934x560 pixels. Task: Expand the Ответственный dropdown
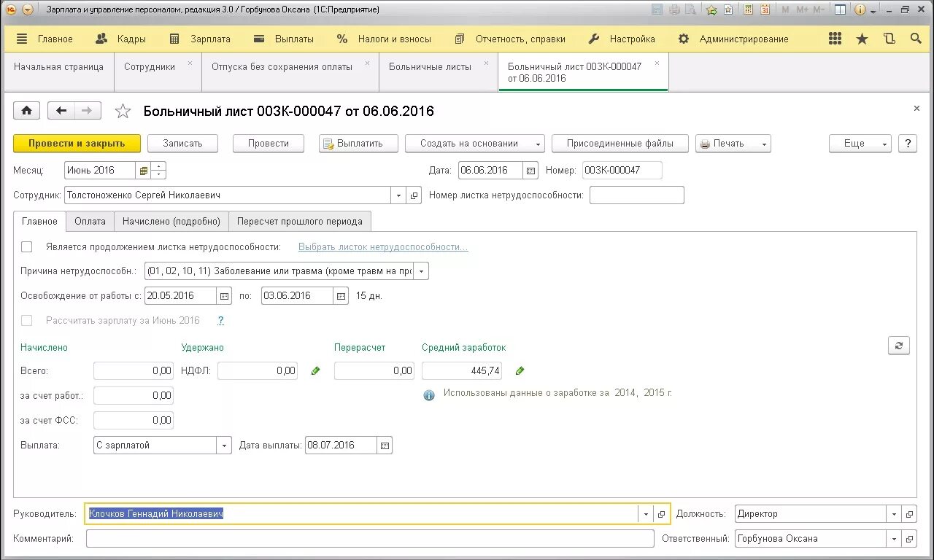pos(894,539)
